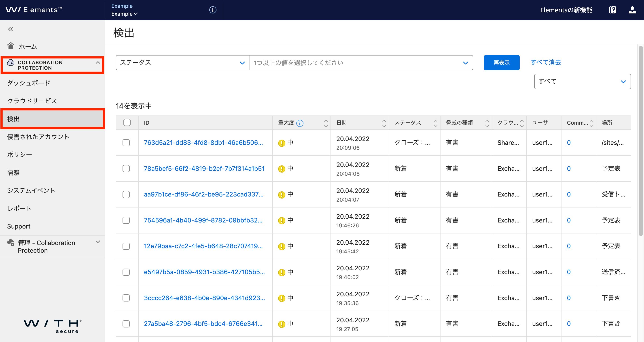Check the row 27a5ba48 checkbox

click(126, 324)
